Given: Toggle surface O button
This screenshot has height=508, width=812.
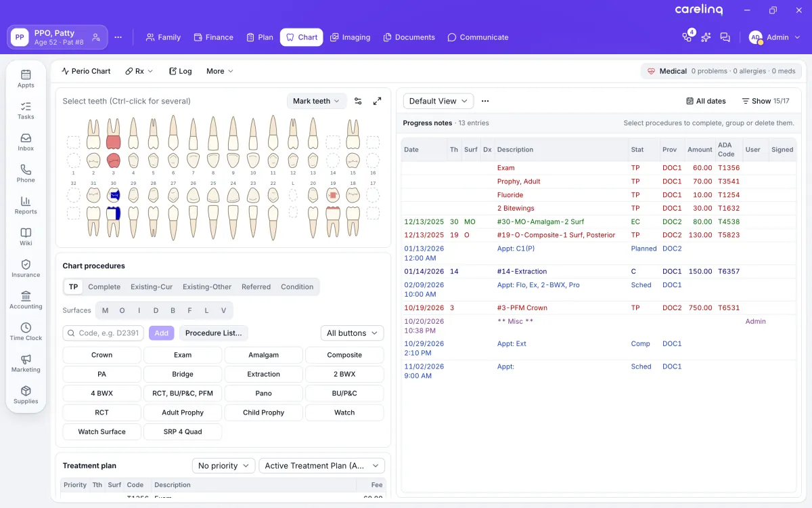Looking at the screenshot, I should [x=122, y=311].
